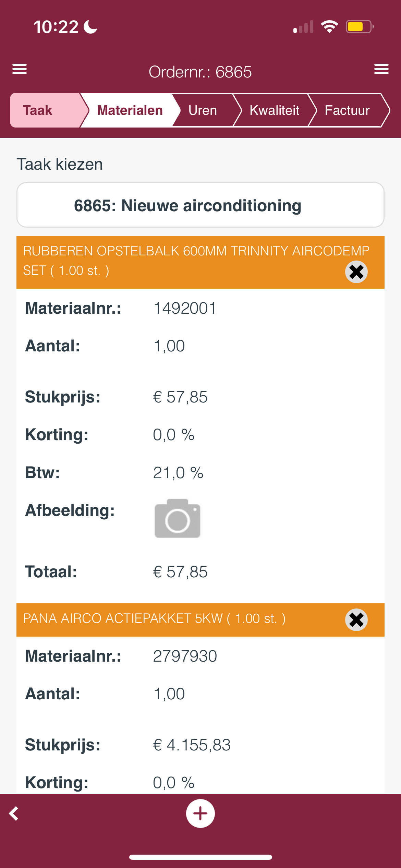
Task: Open the right hamburger menu
Action: point(381,69)
